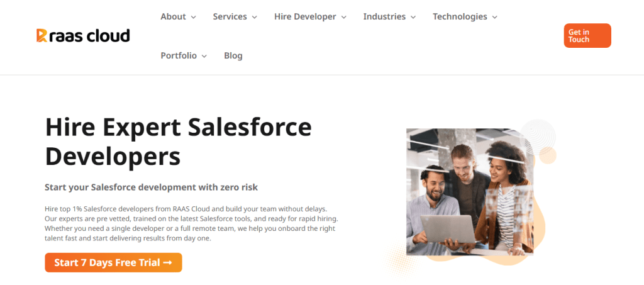
Task: Click the team with laptop hero image
Action: click(x=469, y=192)
